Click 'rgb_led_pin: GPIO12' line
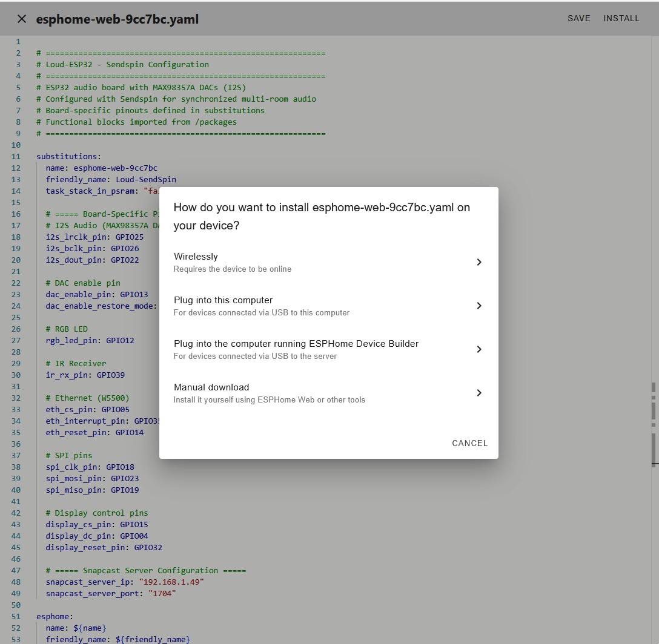 pyautogui.click(x=90, y=340)
